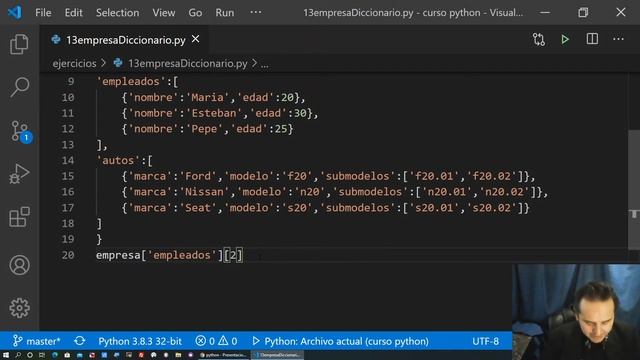Open the View menu
Image resolution: width=640 pixels, height=360 pixels.
click(x=164, y=13)
